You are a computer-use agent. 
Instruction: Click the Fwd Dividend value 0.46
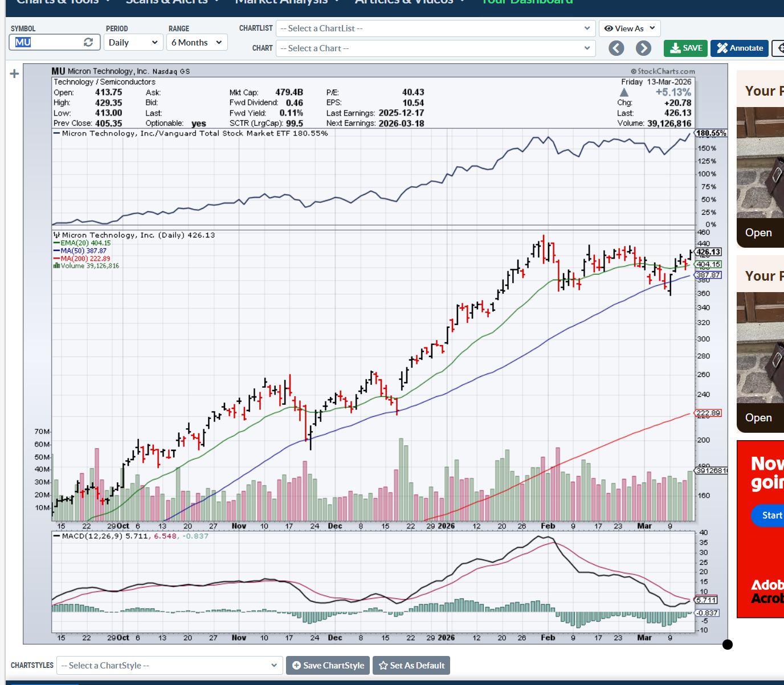click(x=294, y=102)
